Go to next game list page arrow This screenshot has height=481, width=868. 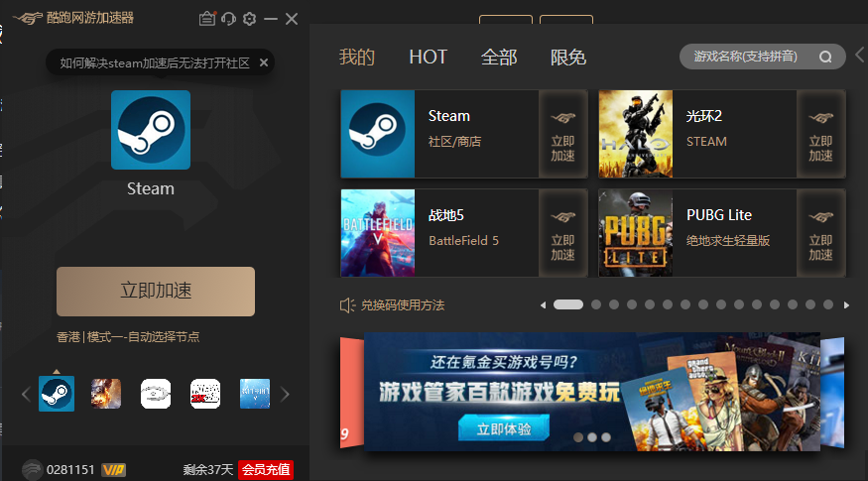click(846, 305)
